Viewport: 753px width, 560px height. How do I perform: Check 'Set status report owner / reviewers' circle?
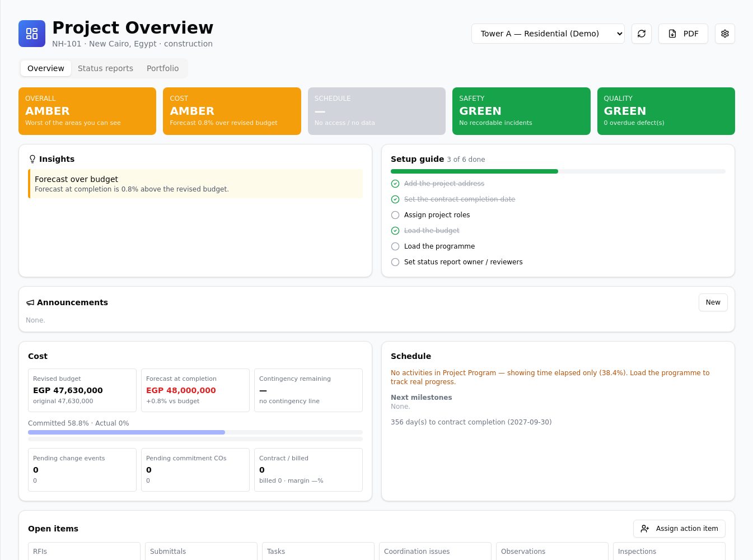coord(395,262)
